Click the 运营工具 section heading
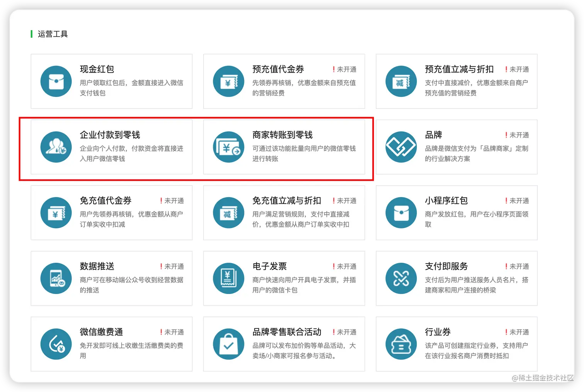584x392 pixels. coord(53,34)
